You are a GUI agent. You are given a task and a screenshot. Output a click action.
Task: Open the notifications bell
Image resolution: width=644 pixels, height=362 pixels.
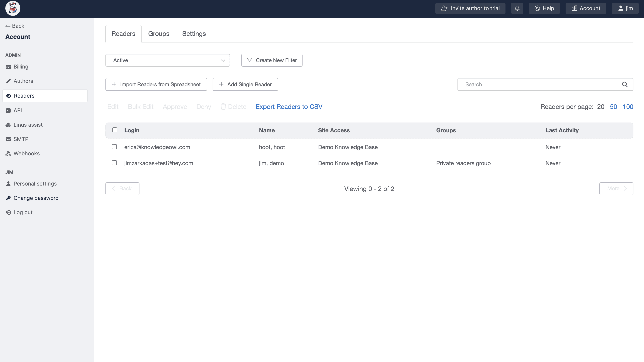point(517,8)
